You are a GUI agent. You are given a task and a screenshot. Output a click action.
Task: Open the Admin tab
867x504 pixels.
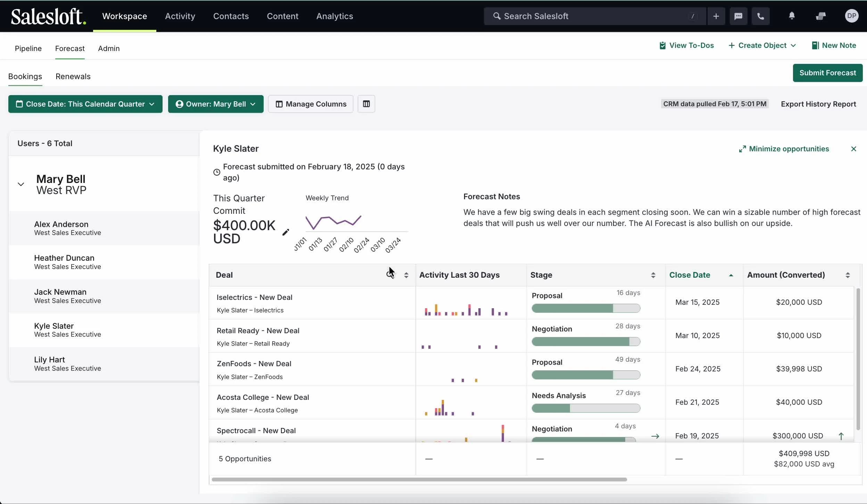pos(109,48)
